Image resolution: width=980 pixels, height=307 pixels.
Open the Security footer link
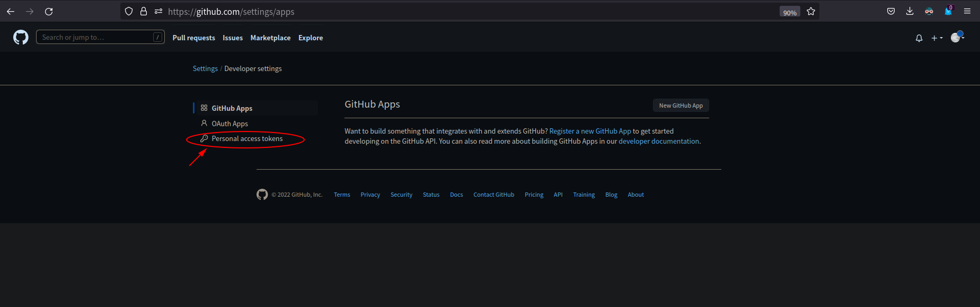(401, 195)
